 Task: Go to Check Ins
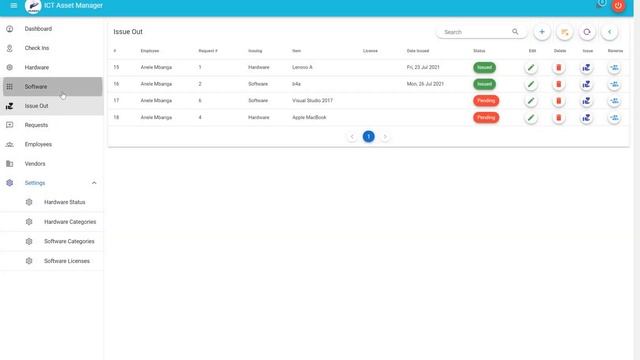(x=52, y=48)
